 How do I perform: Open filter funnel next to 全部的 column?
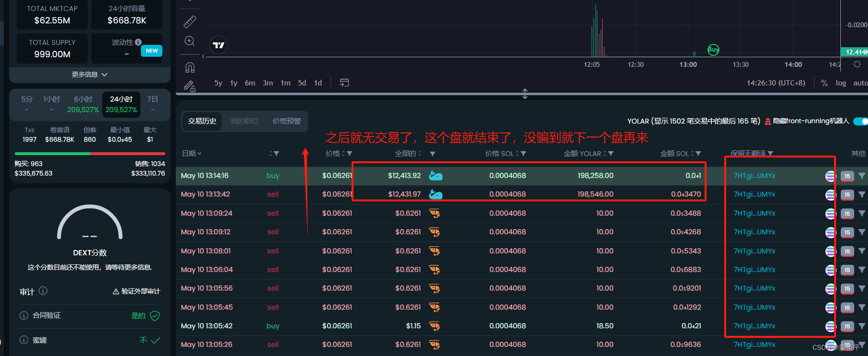coord(432,154)
